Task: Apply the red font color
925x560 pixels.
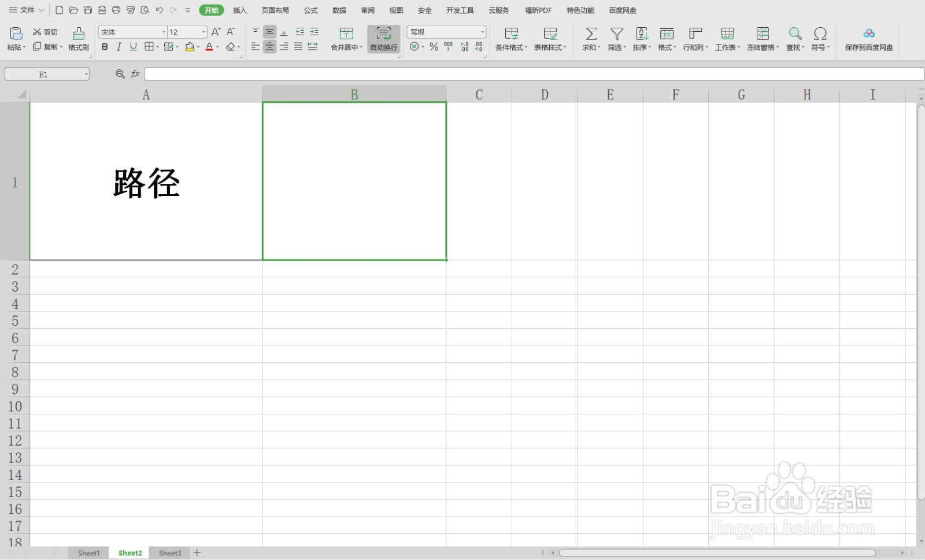Action: pyautogui.click(x=209, y=47)
